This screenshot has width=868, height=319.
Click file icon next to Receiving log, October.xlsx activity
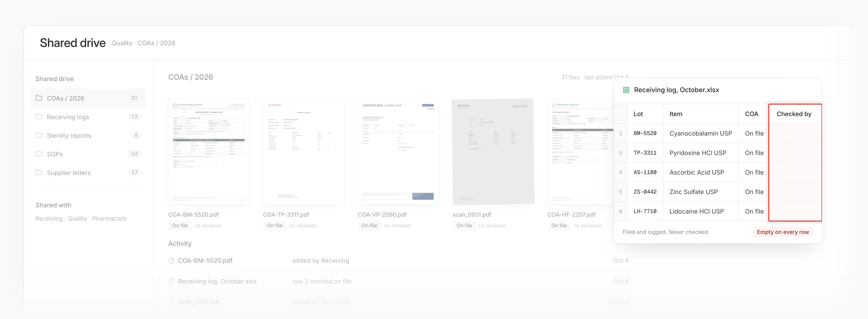[x=172, y=281]
